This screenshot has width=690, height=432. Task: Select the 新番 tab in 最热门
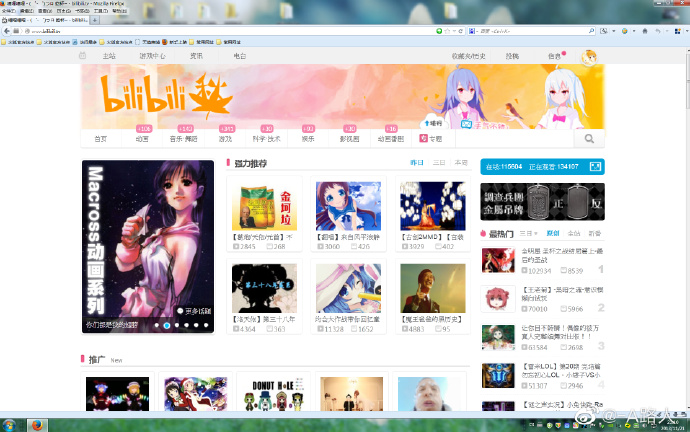click(x=595, y=234)
